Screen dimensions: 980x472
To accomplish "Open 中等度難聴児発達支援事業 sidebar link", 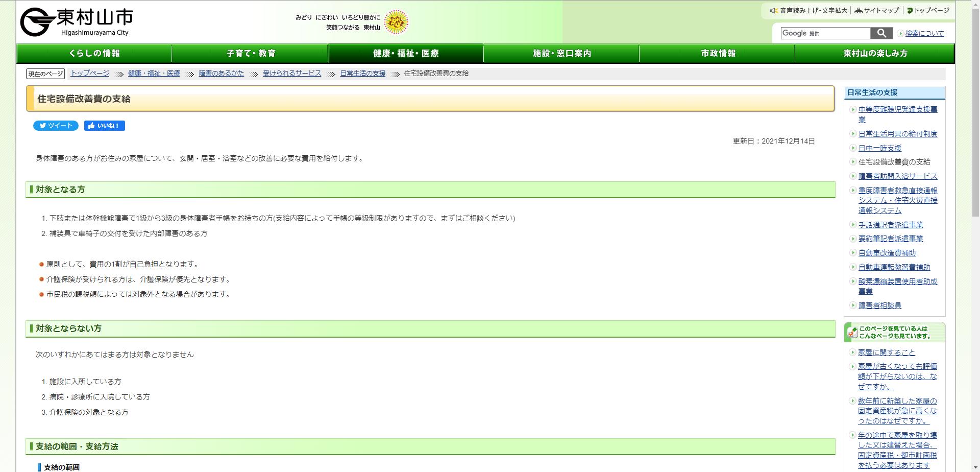I will [897, 114].
